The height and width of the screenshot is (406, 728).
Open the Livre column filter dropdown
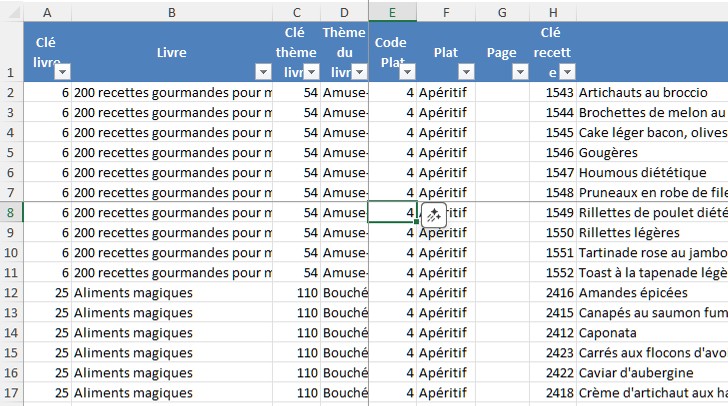click(x=263, y=72)
